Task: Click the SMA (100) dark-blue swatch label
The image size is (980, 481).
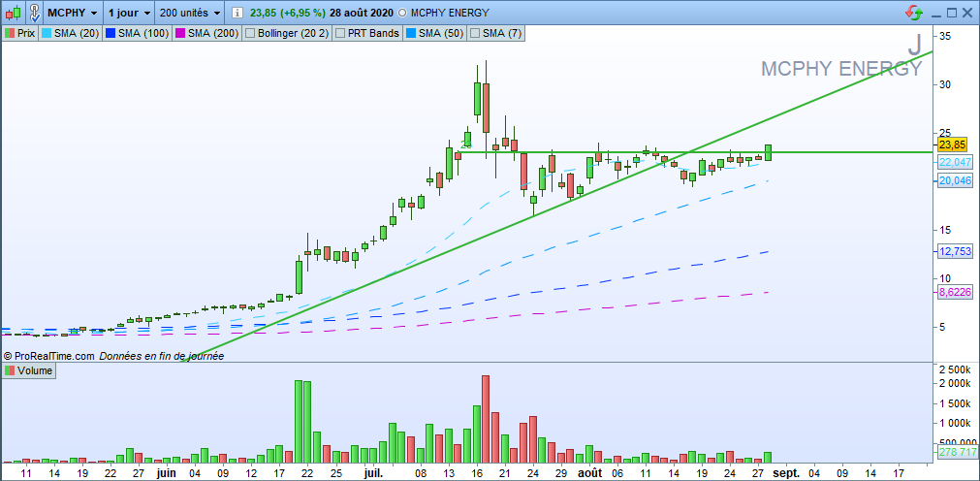Action: tap(137, 33)
